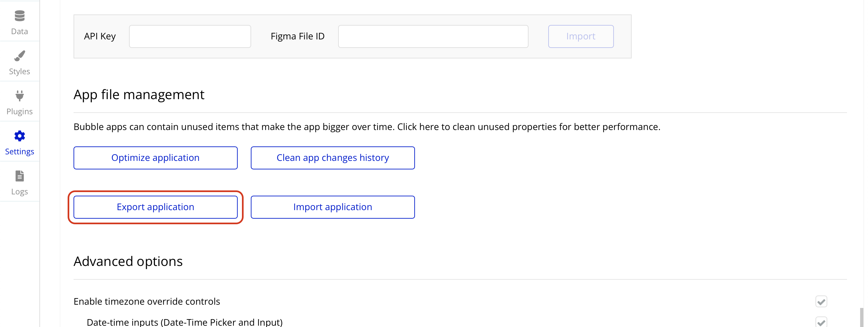868x327 pixels.
Task: Toggle timezone override controls checkbox
Action: tap(821, 301)
